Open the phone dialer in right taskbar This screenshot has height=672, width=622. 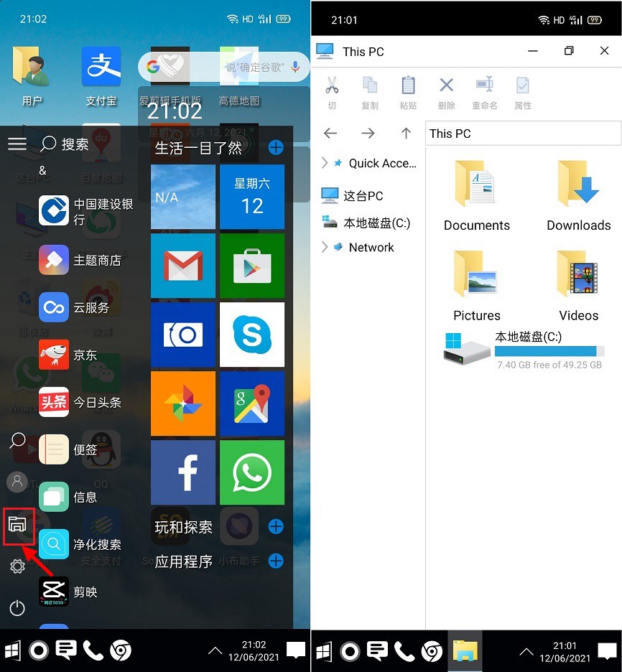coord(404,651)
